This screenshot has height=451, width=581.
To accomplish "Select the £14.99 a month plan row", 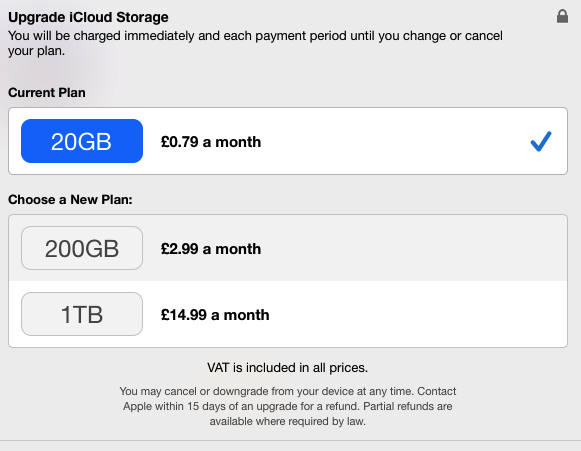I will click(x=288, y=314).
